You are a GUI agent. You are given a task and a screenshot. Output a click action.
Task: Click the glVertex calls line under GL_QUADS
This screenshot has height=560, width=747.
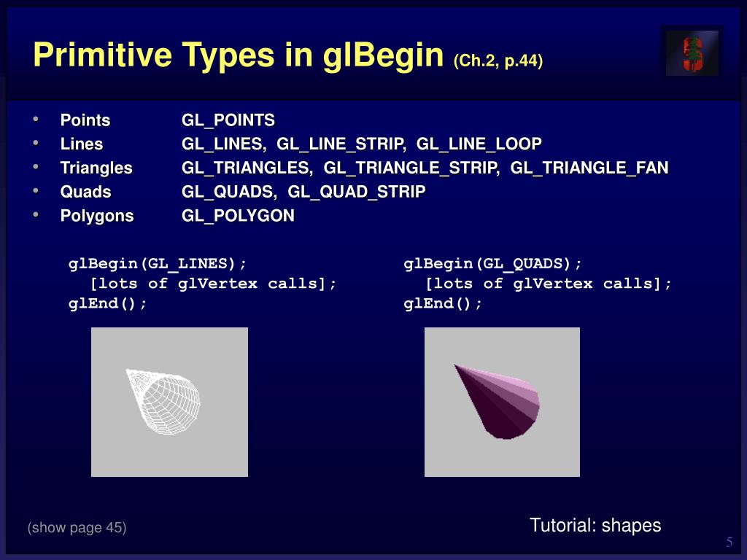point(549,284)
